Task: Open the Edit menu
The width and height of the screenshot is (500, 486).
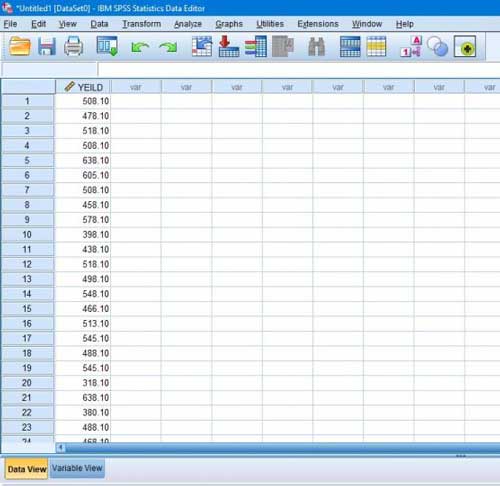Action: [39, 24]
